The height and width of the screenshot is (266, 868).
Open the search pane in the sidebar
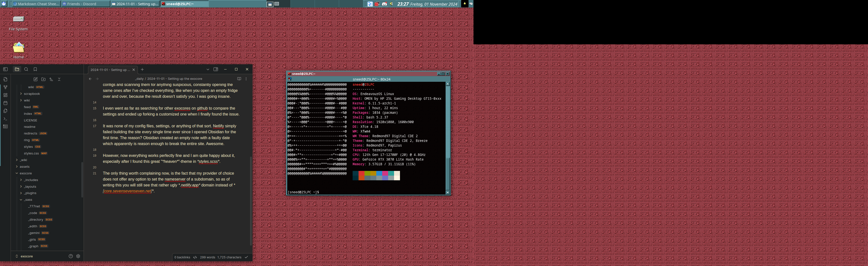[x=26, y=69]
